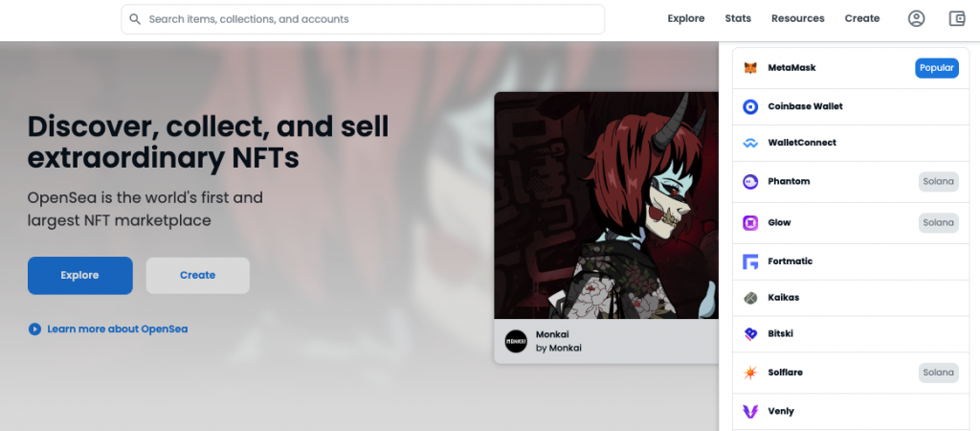Click the blue Explore button

click(80, 275)
